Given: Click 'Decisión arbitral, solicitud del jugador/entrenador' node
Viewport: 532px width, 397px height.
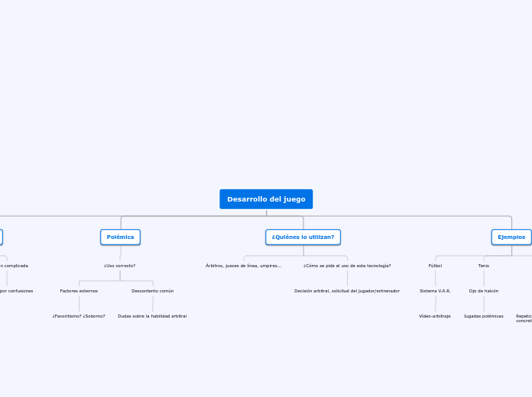Looking at the screenshot, I should pyautogui.click(x=347, y=291).
